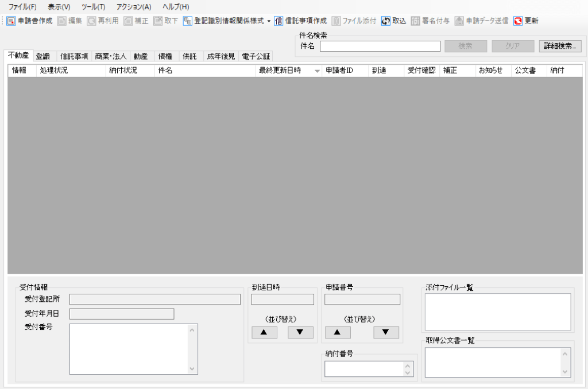Click the 件名 search input field
This screenshot has height=389, width=588.
[x=380, y=46]
